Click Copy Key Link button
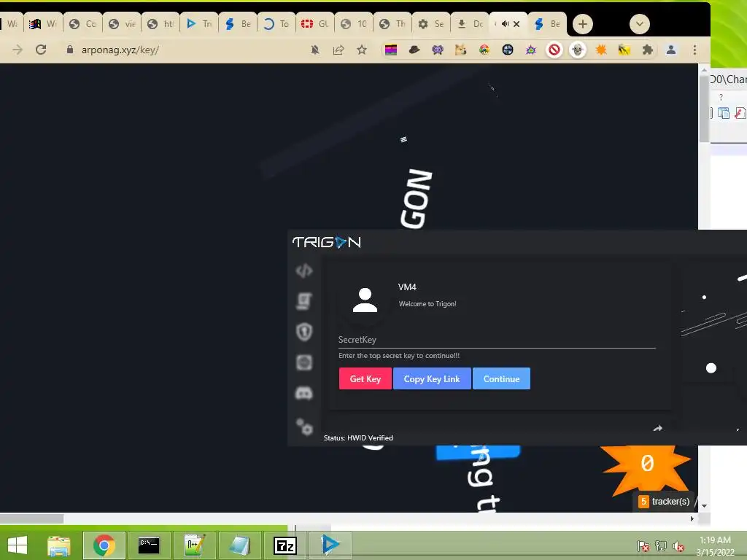Image resolution: width=747 pixels, height=560 pixels. point(432,378)
